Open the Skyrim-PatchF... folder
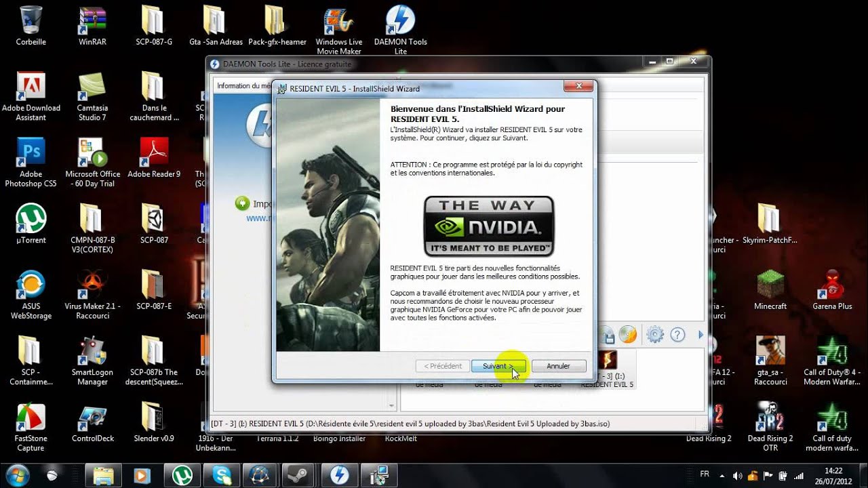This screenshot has height=488, width=868. click(770, 224)
